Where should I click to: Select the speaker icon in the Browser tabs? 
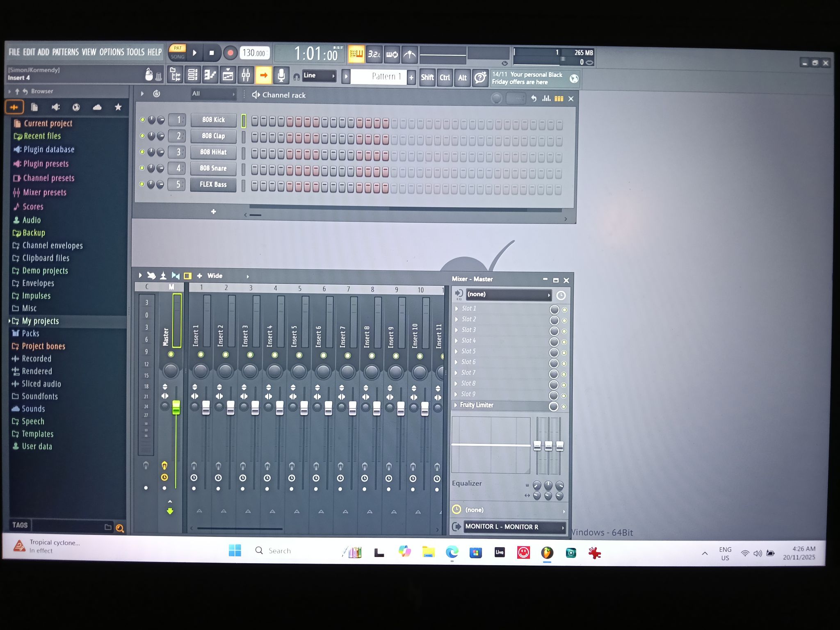coord(55,107)
